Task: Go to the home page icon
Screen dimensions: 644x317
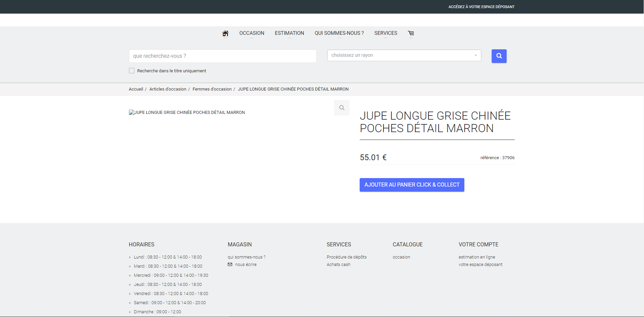Action: tap(225, 33)
